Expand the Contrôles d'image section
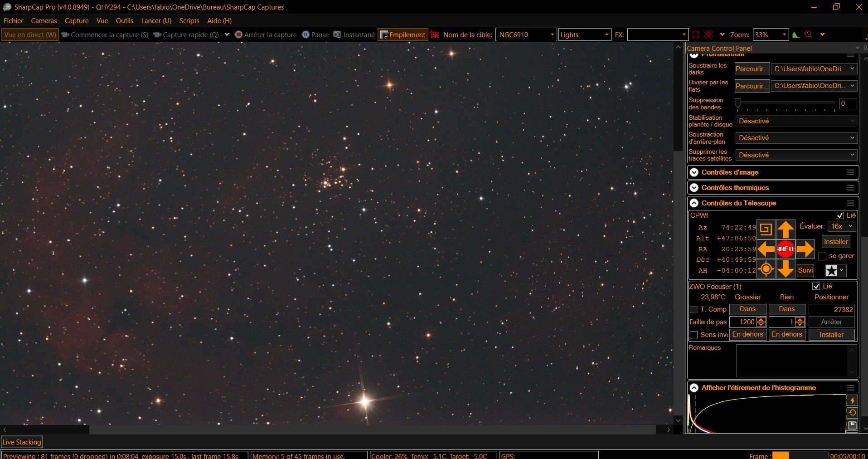 694,172
